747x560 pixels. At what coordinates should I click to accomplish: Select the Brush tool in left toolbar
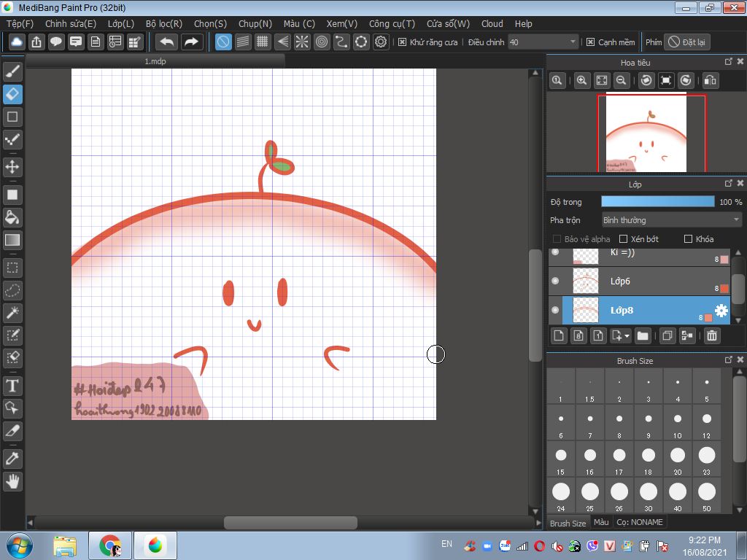(12, 71)
